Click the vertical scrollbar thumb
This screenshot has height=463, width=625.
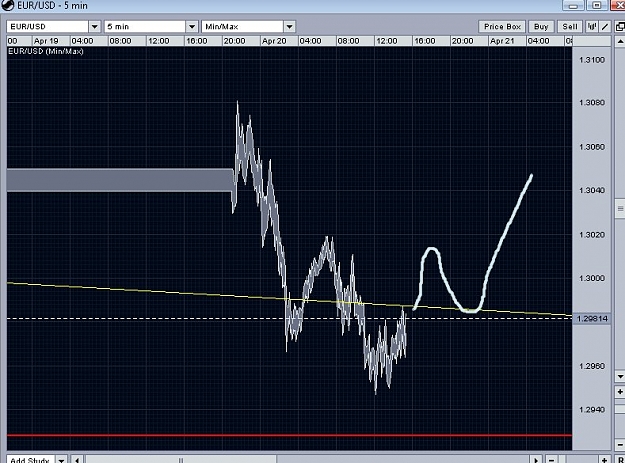pos(620,208)
